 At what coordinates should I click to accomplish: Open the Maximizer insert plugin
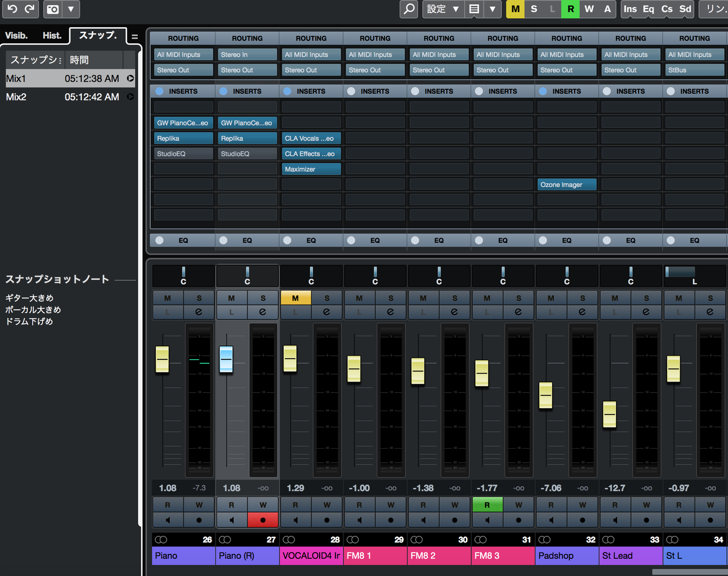(311, 169)
